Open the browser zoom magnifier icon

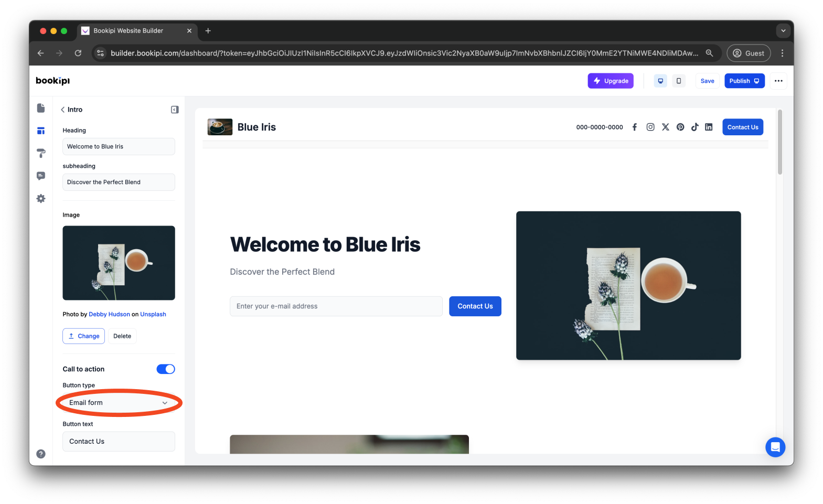(x=709, y=53)
